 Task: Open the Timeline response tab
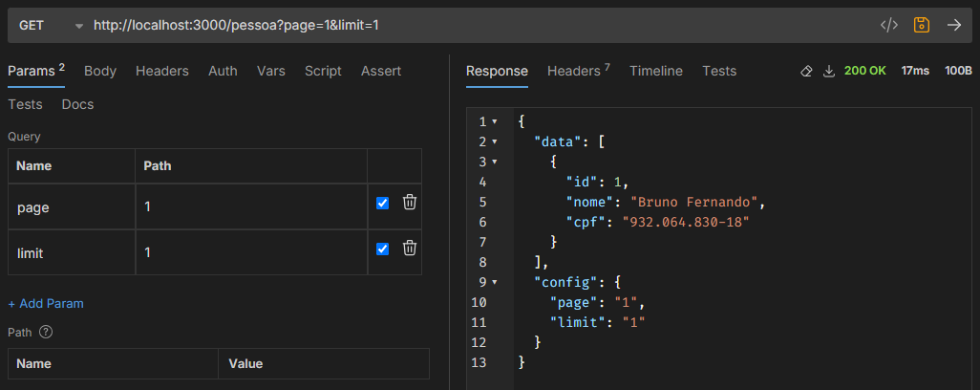point(655,71)
